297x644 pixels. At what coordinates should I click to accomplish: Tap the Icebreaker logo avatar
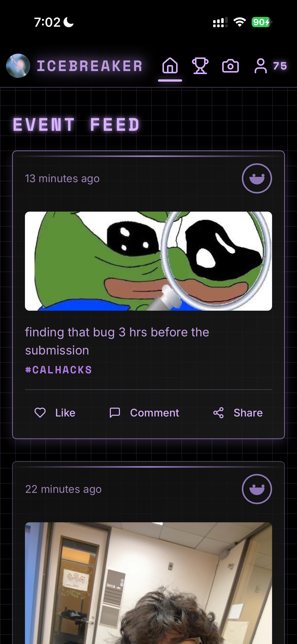(18, 66)
